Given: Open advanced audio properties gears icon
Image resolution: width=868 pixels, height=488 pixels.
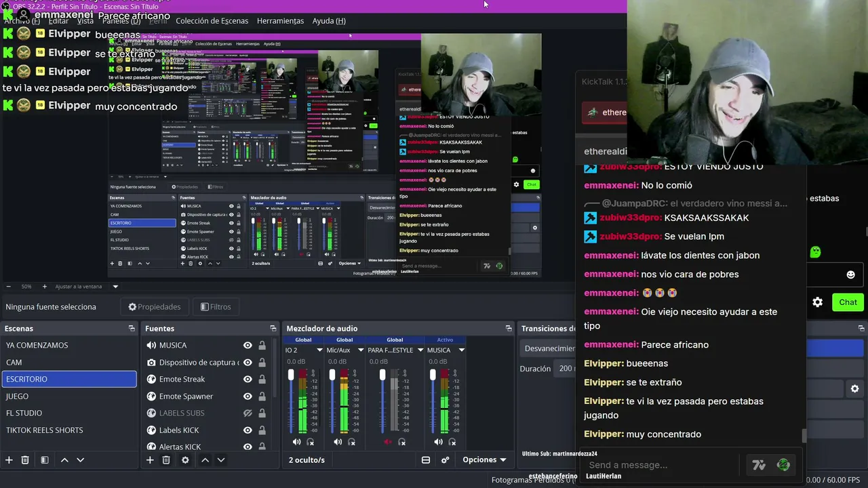Looking at the screenshot, I should coord(446,460).
